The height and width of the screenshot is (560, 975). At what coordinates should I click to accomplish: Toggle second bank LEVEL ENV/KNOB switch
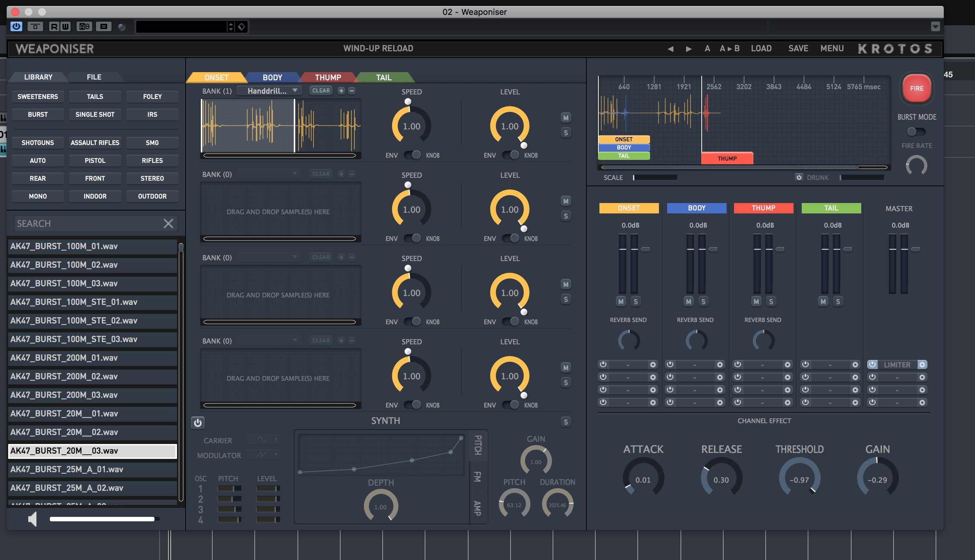511,238
